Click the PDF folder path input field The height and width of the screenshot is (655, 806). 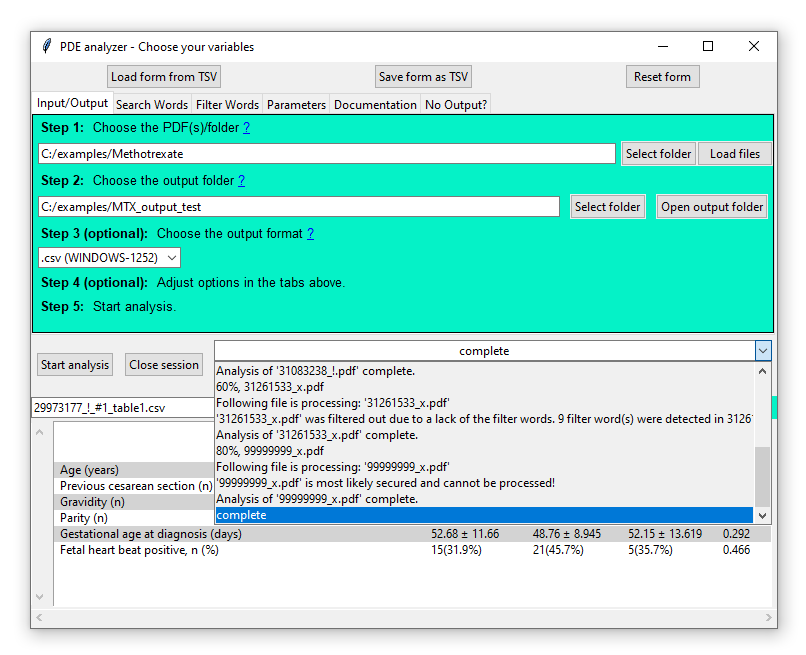[x=326, y=154]
